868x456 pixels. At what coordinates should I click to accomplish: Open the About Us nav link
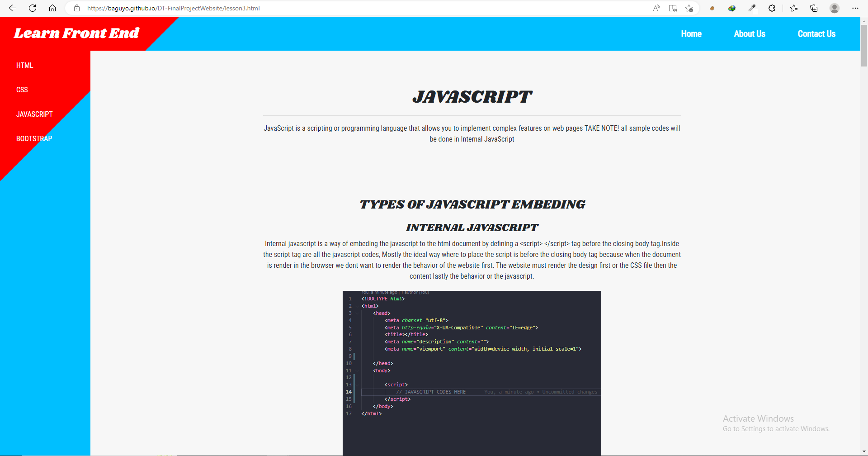pos(750,34)
